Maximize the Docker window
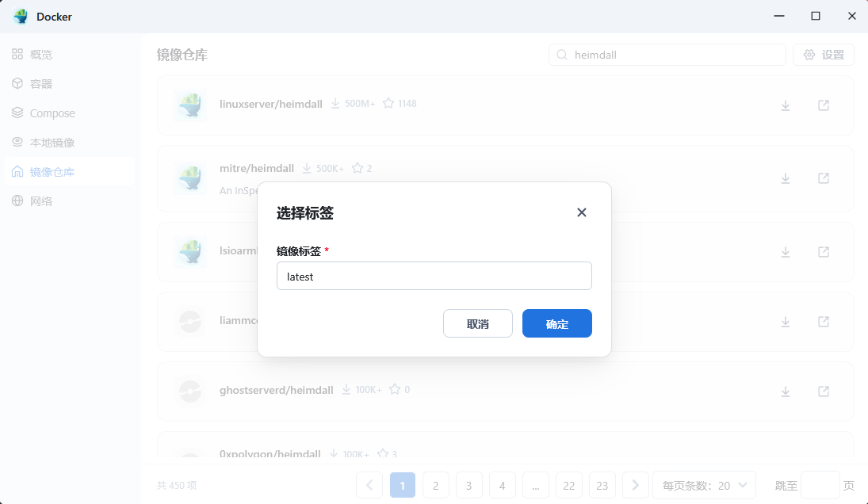Image resolution: width=868 pixels, height=504 pixels. [816, 16]
